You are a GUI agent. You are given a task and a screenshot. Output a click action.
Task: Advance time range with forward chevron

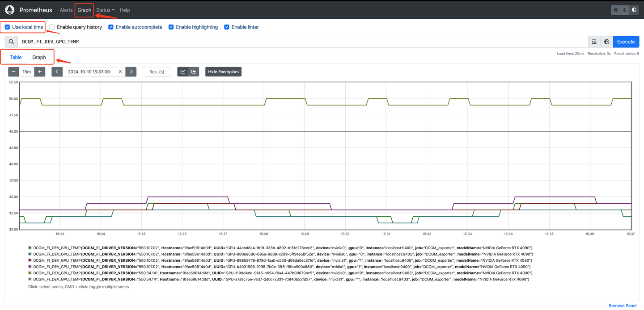pyautogui.click(x=130, y=71)
